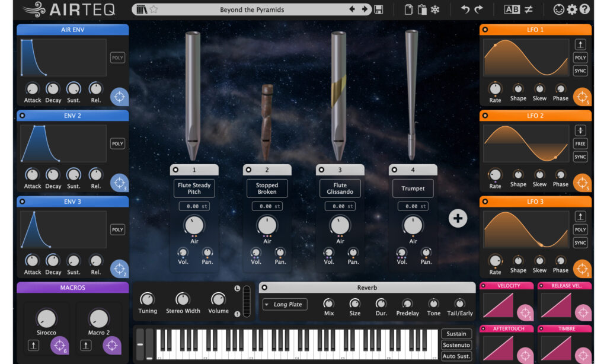Add a new pipe with plus button
The height and width of the screenshot is (364, 607).
pos(458,218)
